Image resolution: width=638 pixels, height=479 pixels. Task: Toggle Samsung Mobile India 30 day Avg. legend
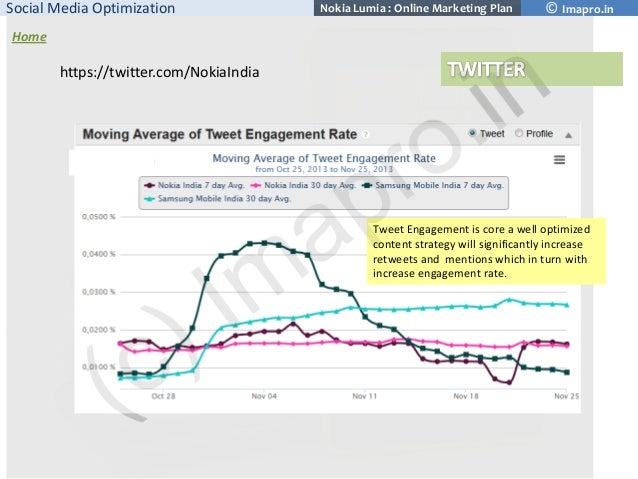pyautogui.click(x=218, y=199)
